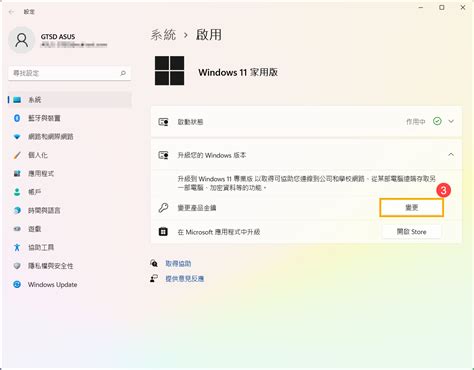Open 遊戲 gaming settings

click(x=69, y=229)
